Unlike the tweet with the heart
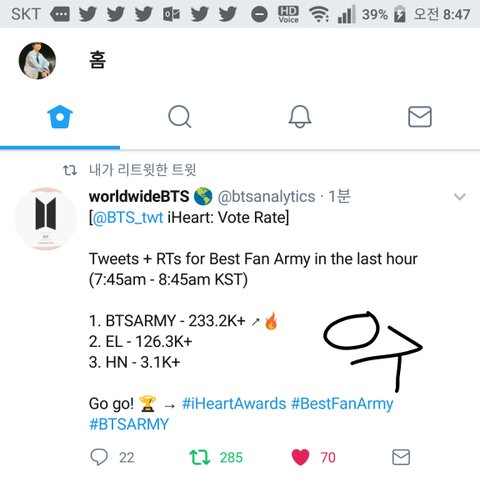Image resolution: width=480 pixels, height=477 pixels. [x=300, y=457]
